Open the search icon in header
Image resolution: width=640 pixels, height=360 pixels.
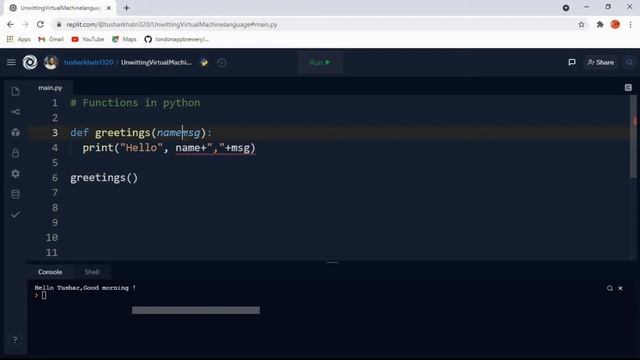(629, 62)
